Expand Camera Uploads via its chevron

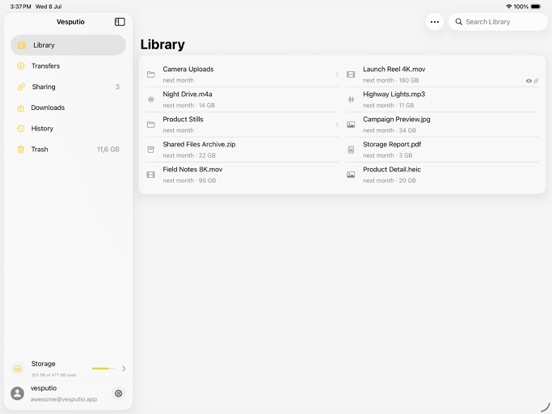337,74
